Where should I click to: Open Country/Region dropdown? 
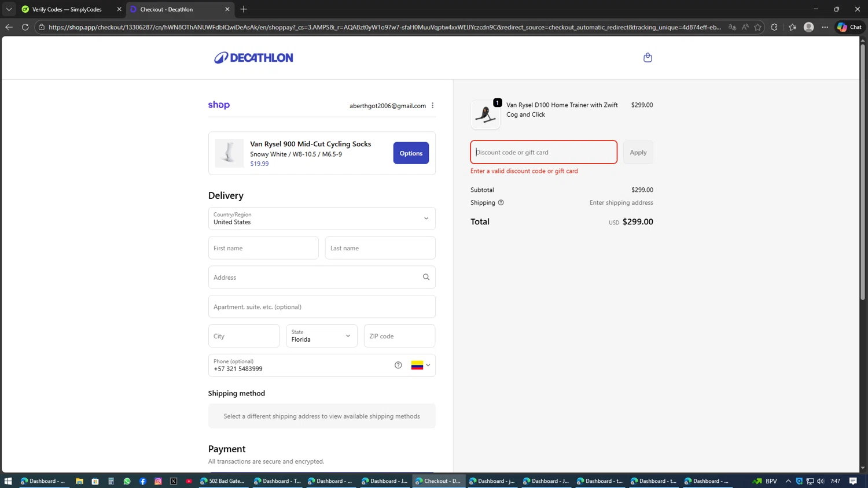coord(322,219)
